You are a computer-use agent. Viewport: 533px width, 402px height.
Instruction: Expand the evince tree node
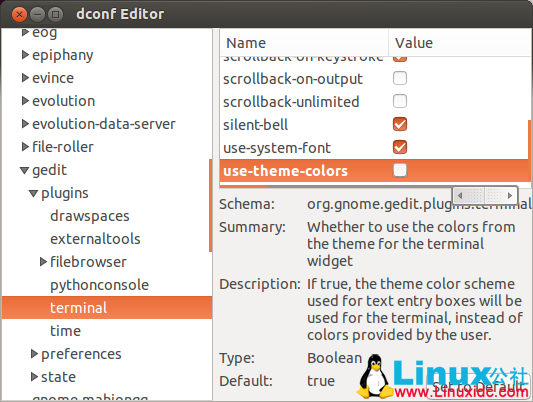[x=25, y=78]
